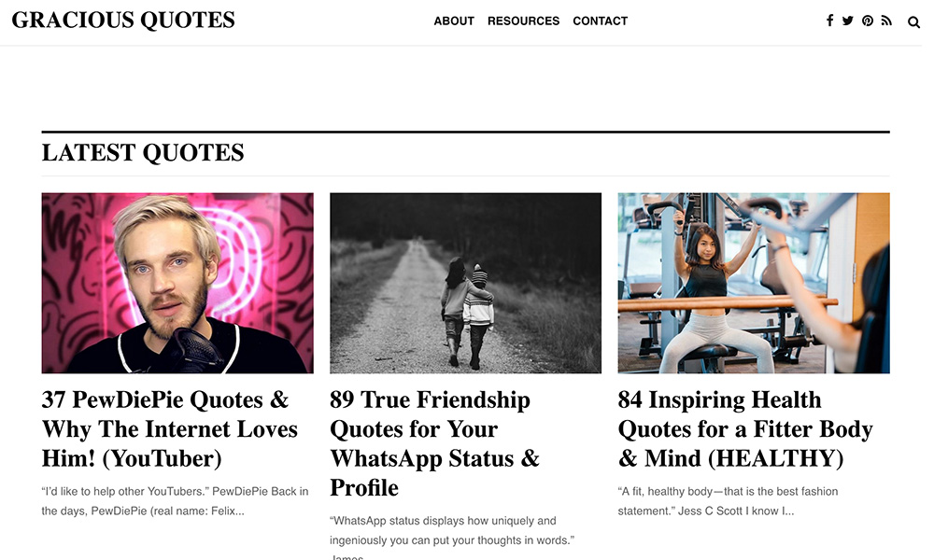Click the health quotes excerpt text

(x=728, y=501)
